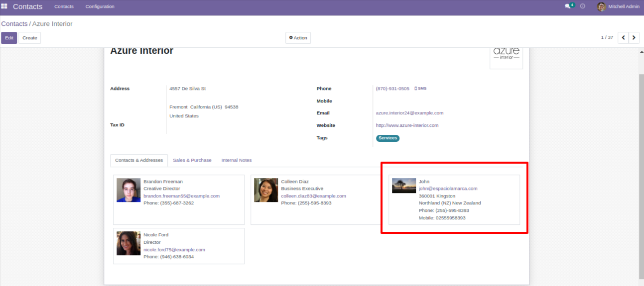Click the Contacts app title
This screenshot has width=644, height=286.
[x=27, y=6]
